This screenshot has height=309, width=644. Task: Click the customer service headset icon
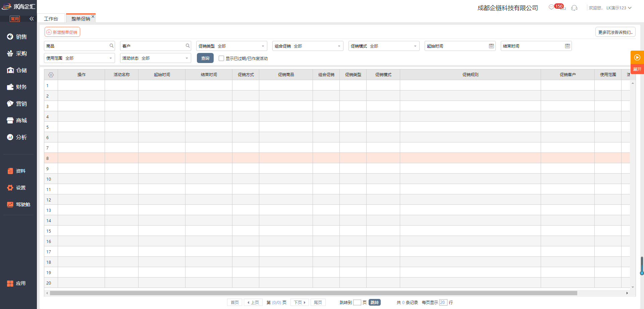[574, 8]
